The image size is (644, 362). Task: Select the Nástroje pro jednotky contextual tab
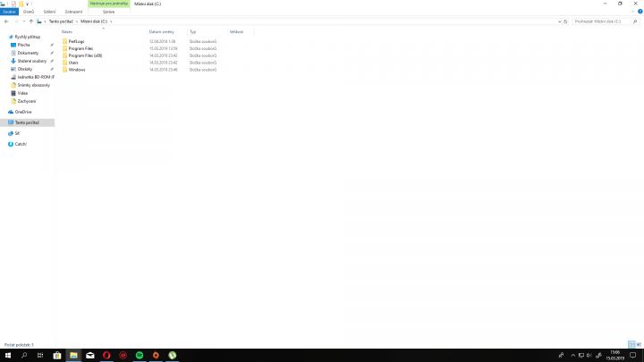pyautogui.click(x=109, y=4)
